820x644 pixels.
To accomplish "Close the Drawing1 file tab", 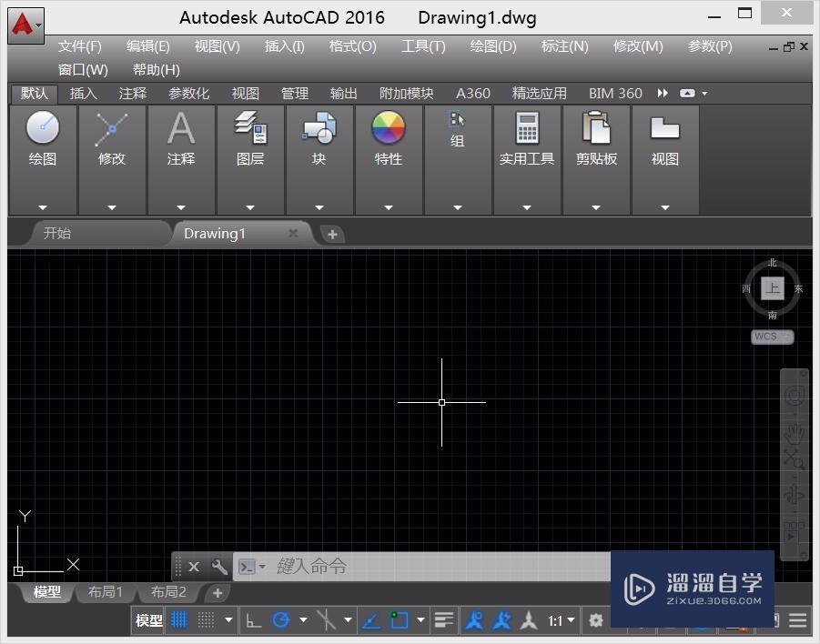I will (293, 233).
